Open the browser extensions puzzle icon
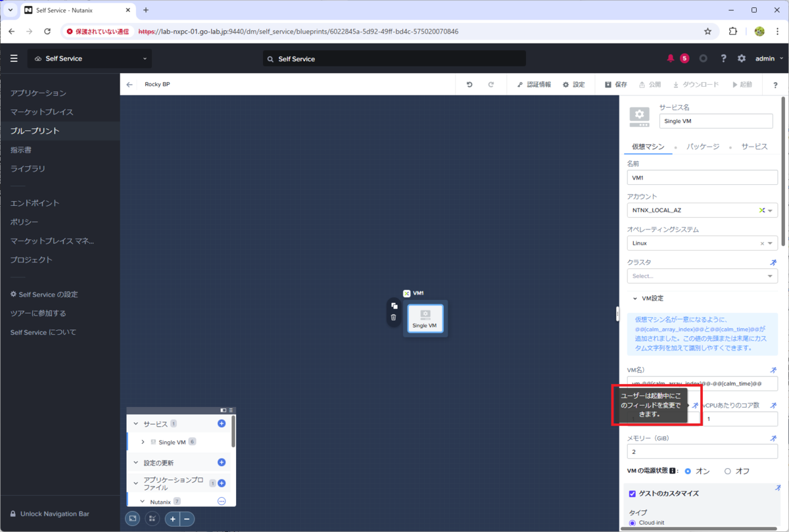 pyautogui.click(x=733, y=31)
